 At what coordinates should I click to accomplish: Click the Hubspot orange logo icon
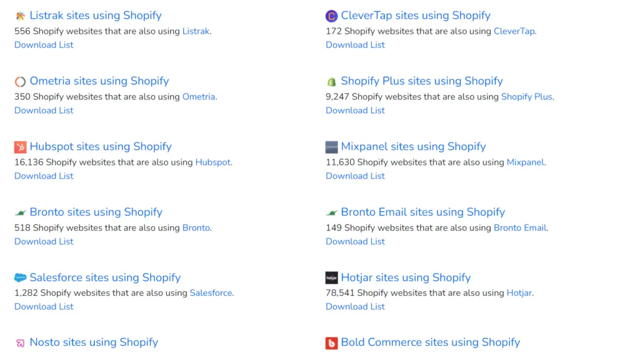pyautogui.click(x=21, y=147)
